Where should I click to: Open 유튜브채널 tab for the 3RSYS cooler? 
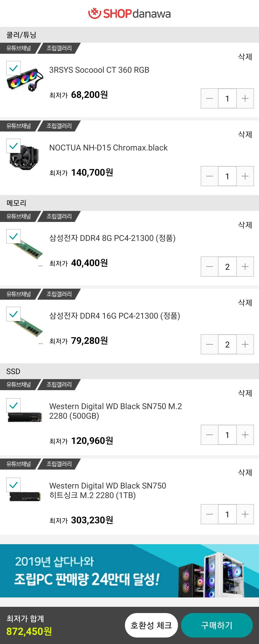coord(19,48)
